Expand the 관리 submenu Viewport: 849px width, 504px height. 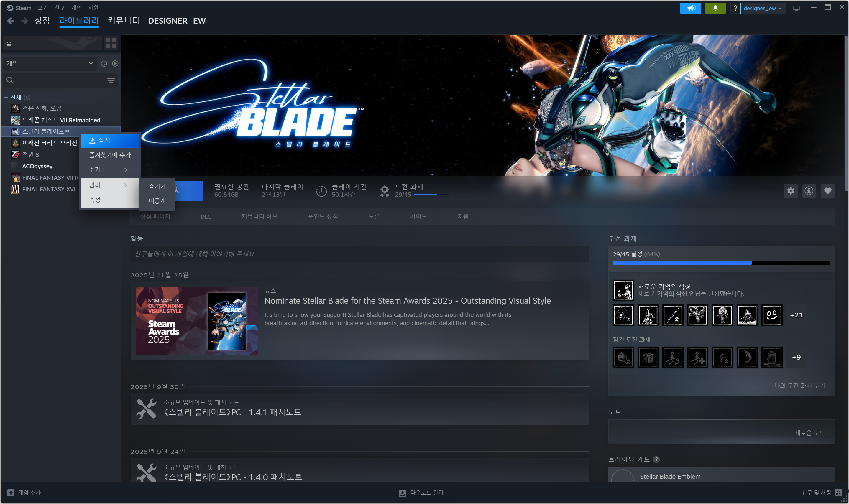(x=110, y=185)
